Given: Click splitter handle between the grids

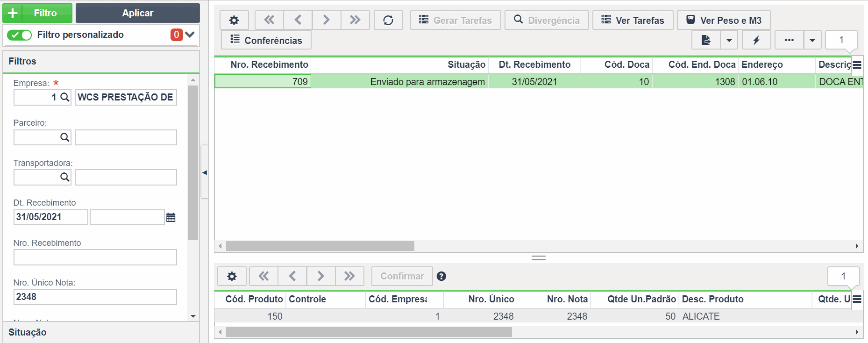Looking at the screenshot, I should [x=539, y=258].
